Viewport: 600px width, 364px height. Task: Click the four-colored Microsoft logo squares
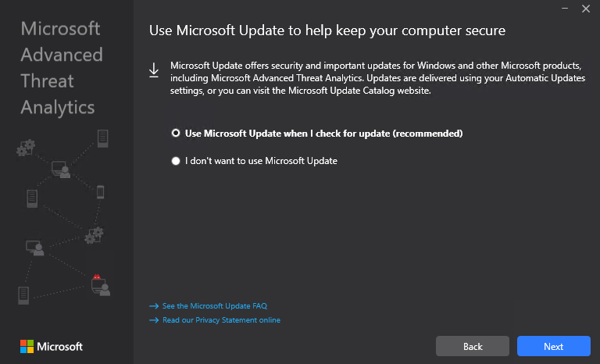point(27,346)
